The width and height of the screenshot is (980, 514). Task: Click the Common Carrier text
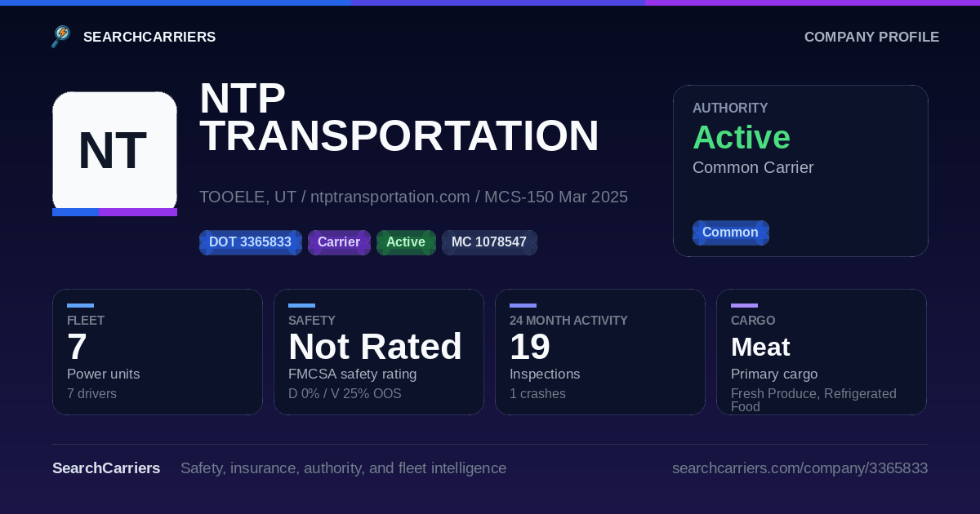pos(753,167)
